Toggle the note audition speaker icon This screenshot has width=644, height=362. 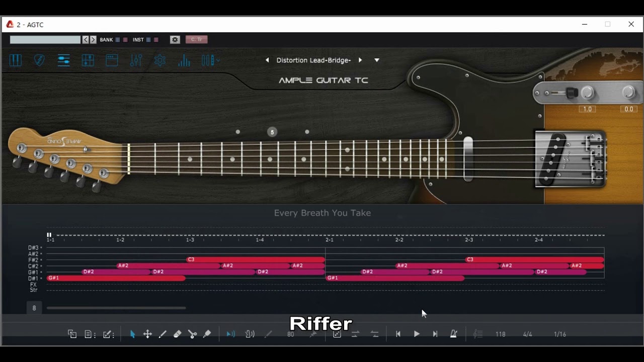[x=231, y=334]
